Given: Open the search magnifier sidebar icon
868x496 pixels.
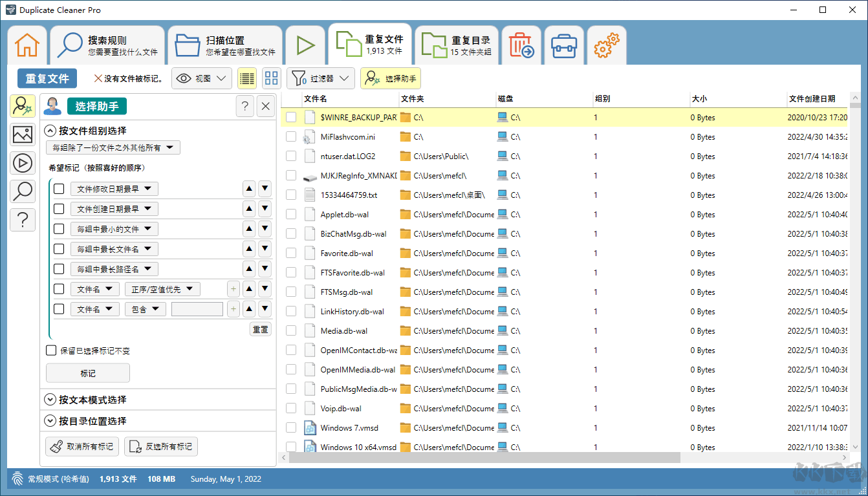Looking at the screenshot, I should [x=23, y=191].
